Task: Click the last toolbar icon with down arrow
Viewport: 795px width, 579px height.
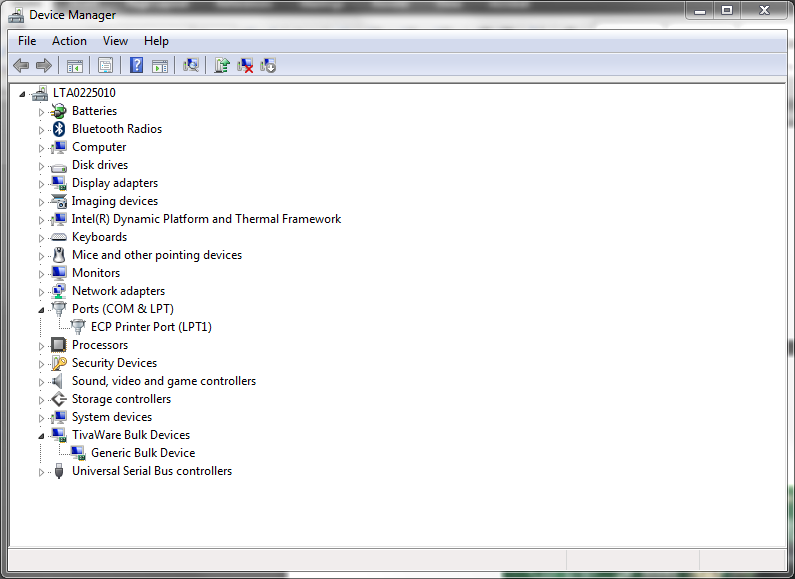Action: (268, 65)
